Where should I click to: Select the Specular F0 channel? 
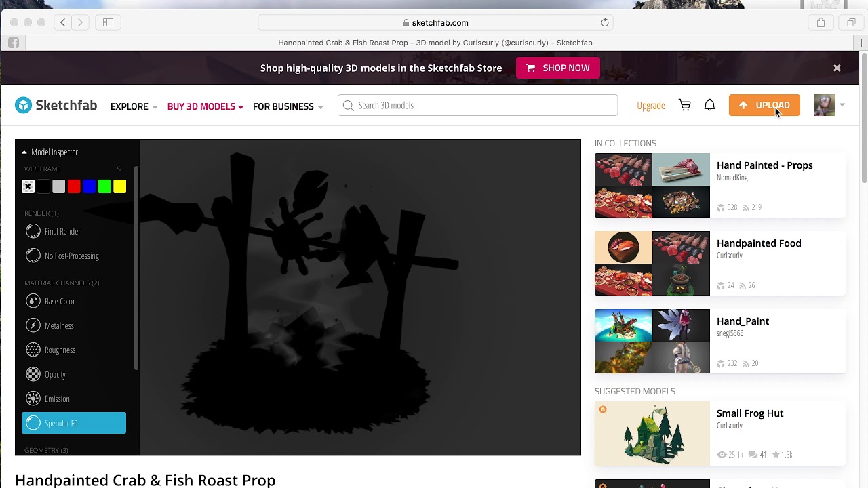click(73, 423)
